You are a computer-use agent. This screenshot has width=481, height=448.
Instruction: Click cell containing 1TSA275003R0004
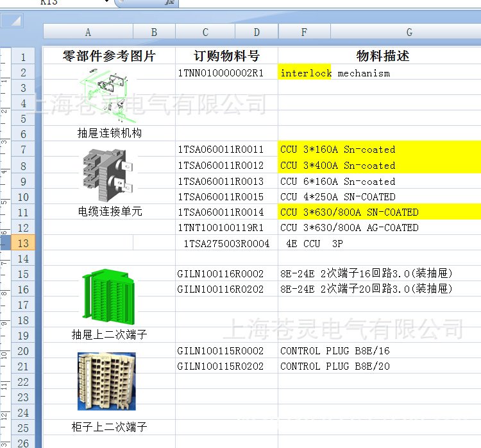[x=226, y=244]
